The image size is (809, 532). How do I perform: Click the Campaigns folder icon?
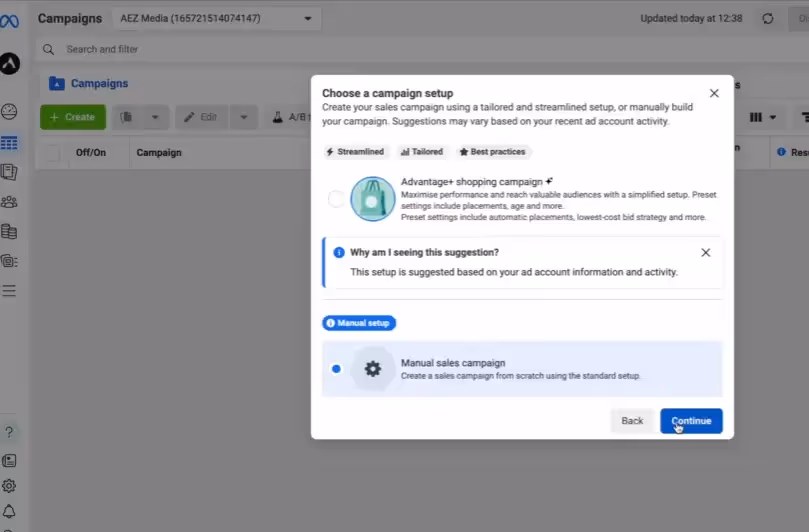(57, 83)
